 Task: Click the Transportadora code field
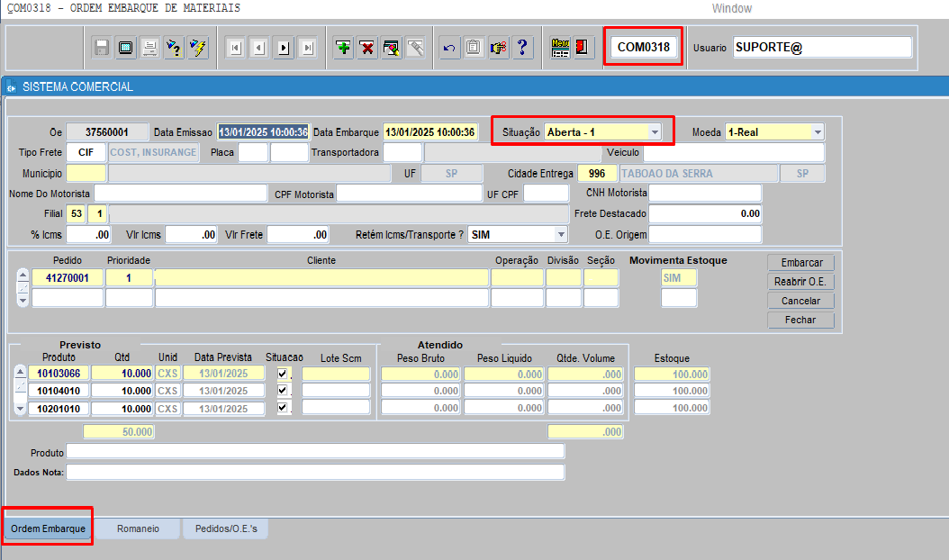coord(402,152)
